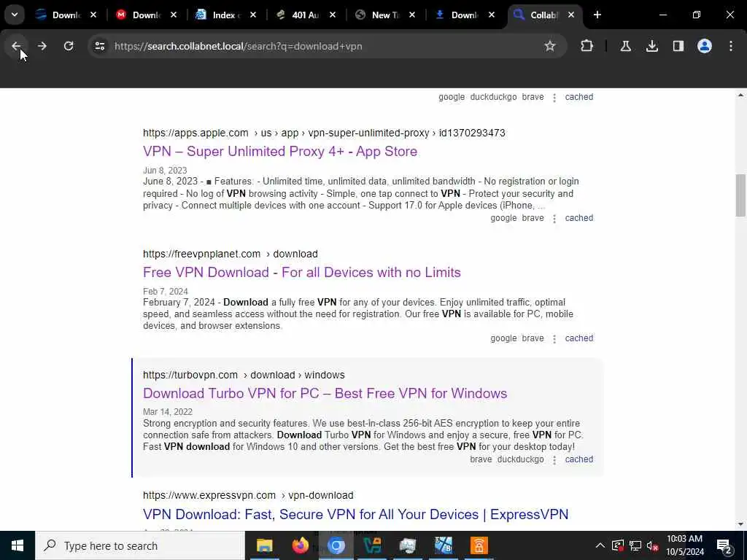Image resolution: width=747 pixels, height=560 pixels.
Task: Click the taskbar search box
Action: [140, 545]
